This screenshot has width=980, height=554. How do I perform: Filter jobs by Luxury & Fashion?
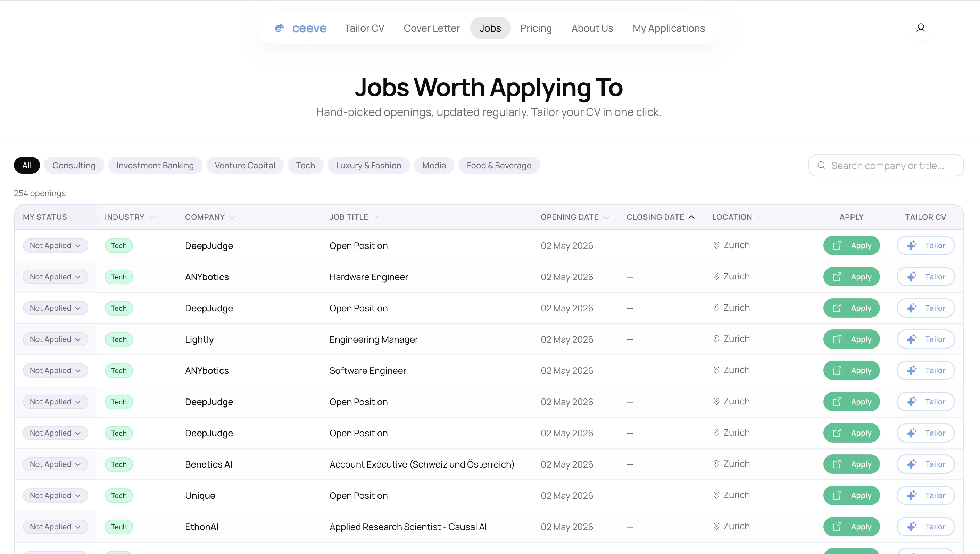pyautogui.click(x=368, y=165)
